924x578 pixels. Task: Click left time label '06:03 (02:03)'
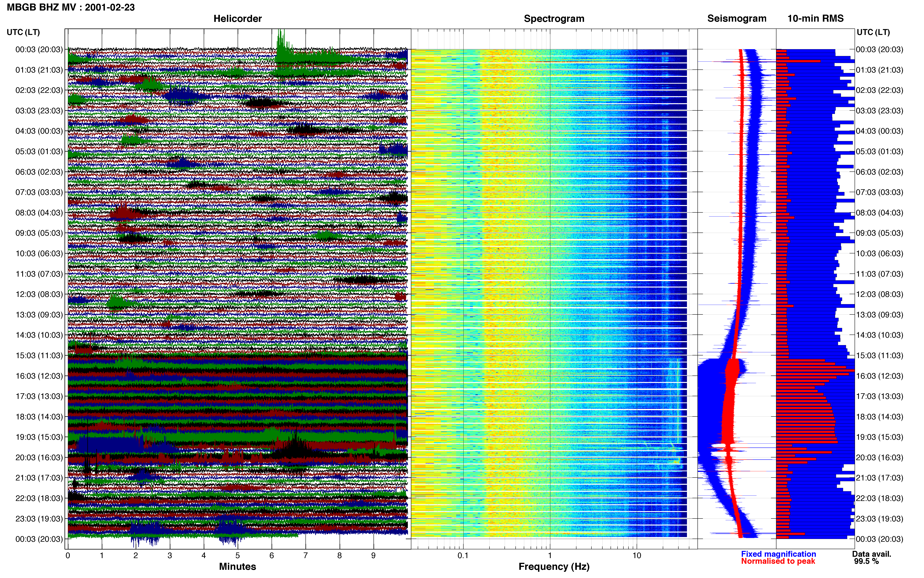pos(39,172)
